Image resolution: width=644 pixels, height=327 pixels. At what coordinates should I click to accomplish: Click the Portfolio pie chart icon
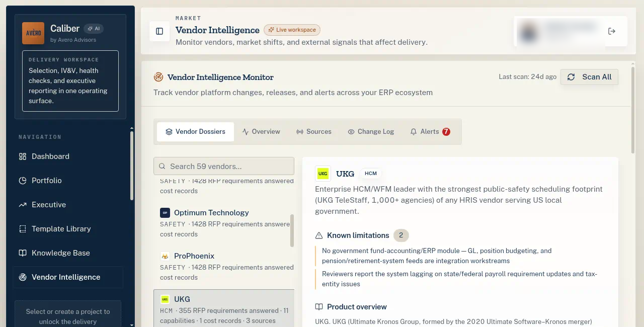tap(23, 181)
